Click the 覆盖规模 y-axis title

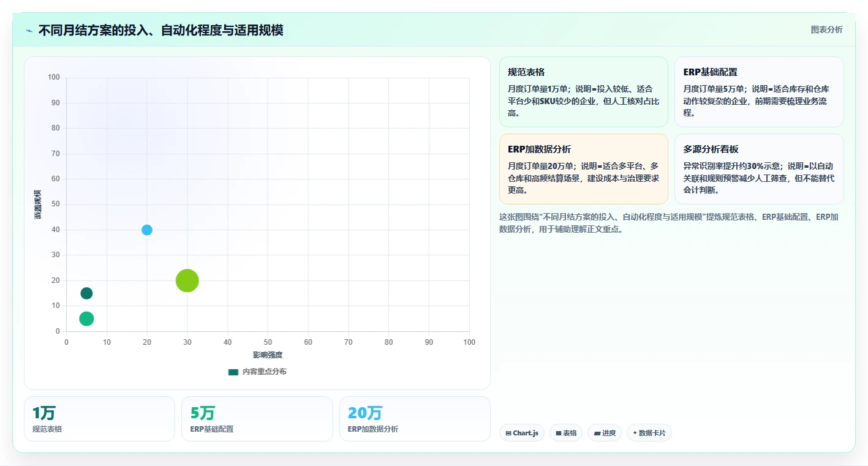pyautogui.click(x=38, y=205)
